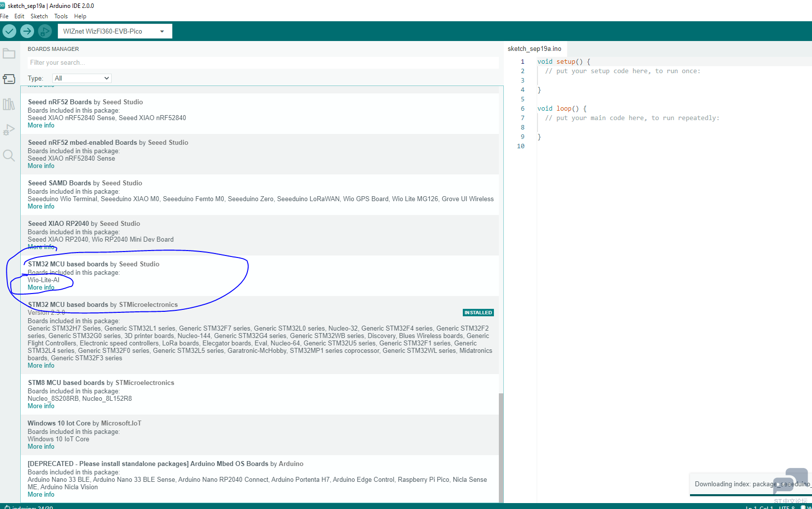
Task: Click the Nucleo_8S208RB, Nucleo_8L152R8 board list
Action: pos(80,399)
